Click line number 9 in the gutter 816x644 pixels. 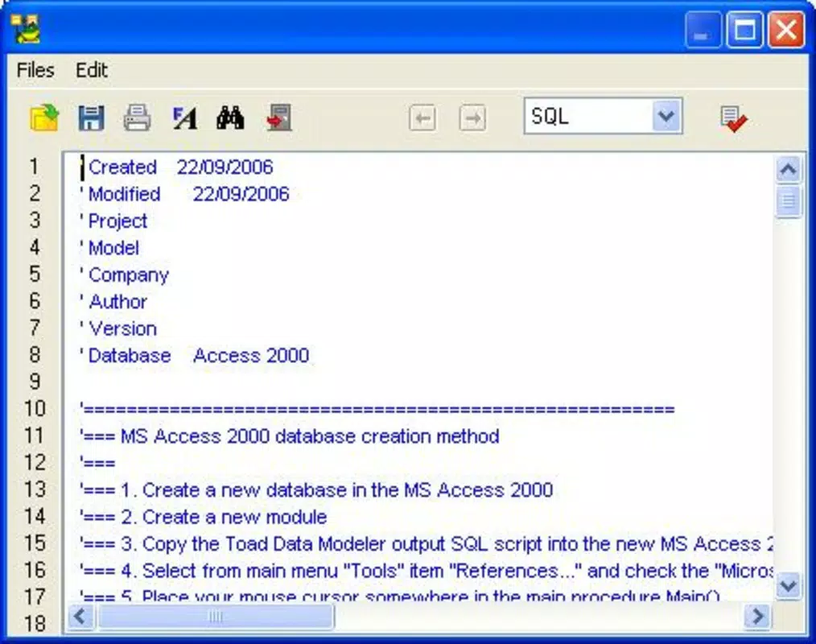coord(35,382)
